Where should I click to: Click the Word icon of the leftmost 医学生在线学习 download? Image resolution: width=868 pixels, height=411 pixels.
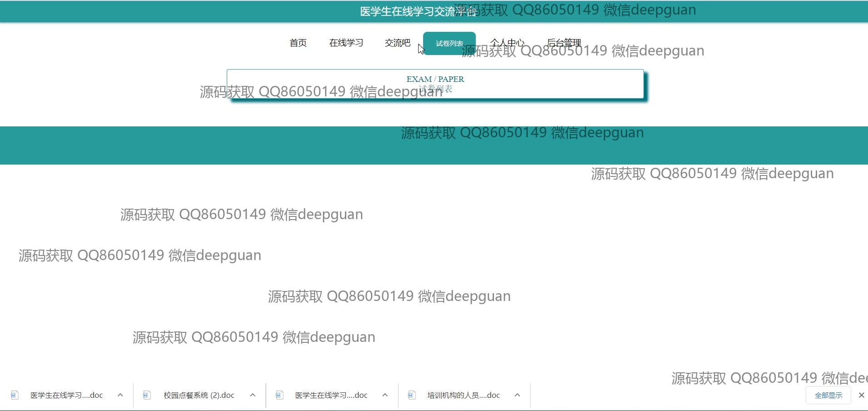click(15, 395)
